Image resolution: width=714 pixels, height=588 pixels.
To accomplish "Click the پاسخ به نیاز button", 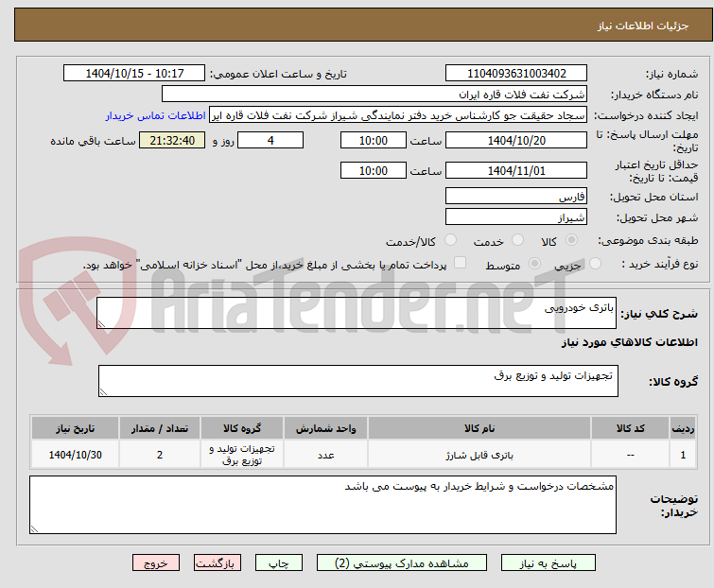I will [549, 563].
